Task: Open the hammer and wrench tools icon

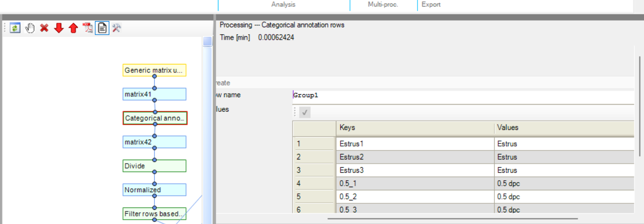Action: (116, 28)
